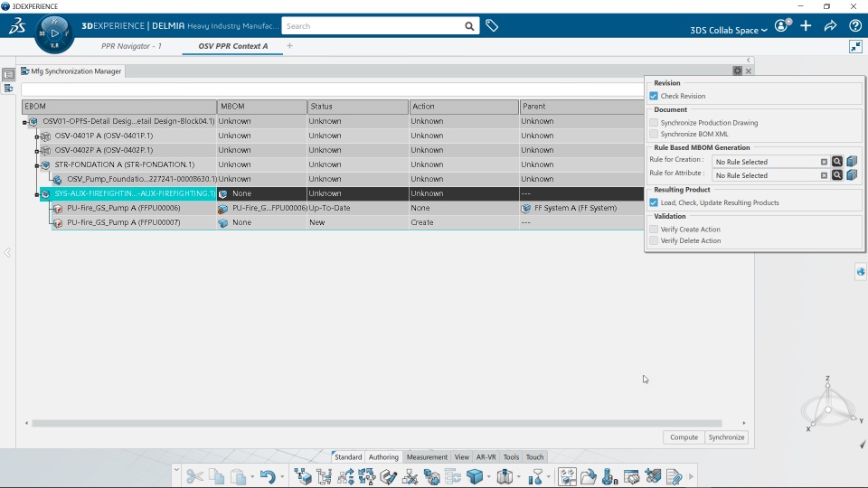
Task: Click the Cut scissors icon
Action: [194, 476]
